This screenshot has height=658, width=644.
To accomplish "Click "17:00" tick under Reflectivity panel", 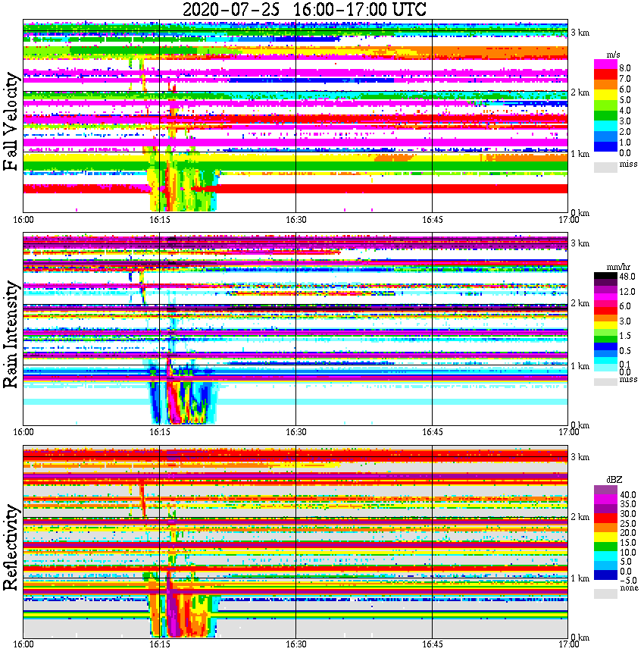I will 568,644.
